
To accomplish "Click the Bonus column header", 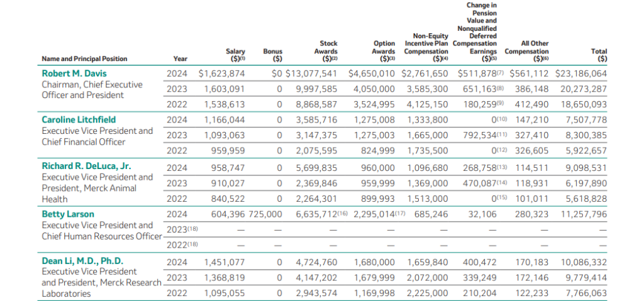I will [x=273, y=55].
